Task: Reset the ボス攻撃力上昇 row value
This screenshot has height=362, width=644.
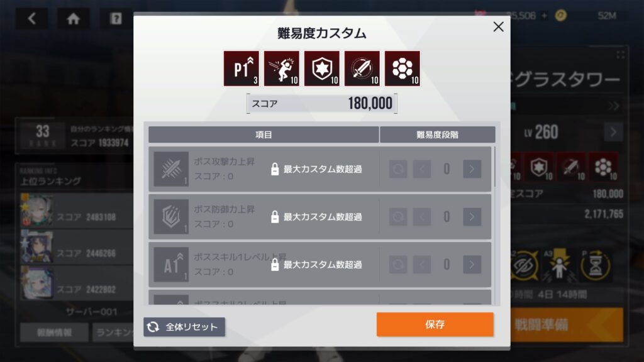Action: coord(398,169)
